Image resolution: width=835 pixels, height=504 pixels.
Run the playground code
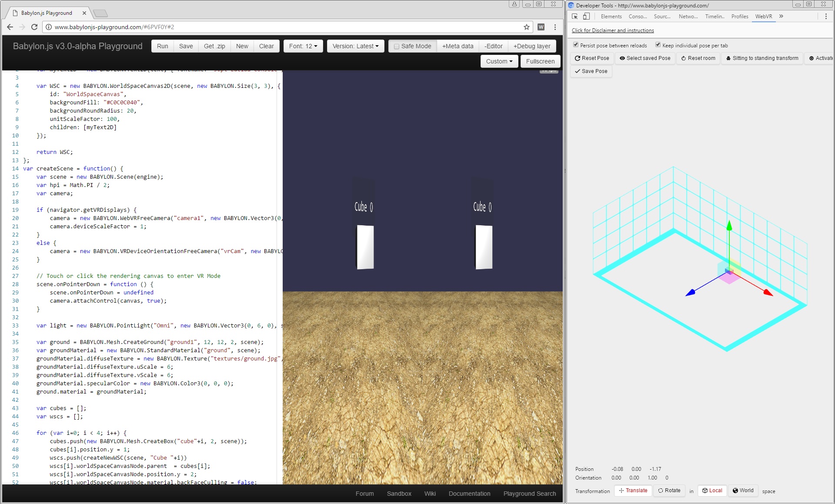coord(162,46)
